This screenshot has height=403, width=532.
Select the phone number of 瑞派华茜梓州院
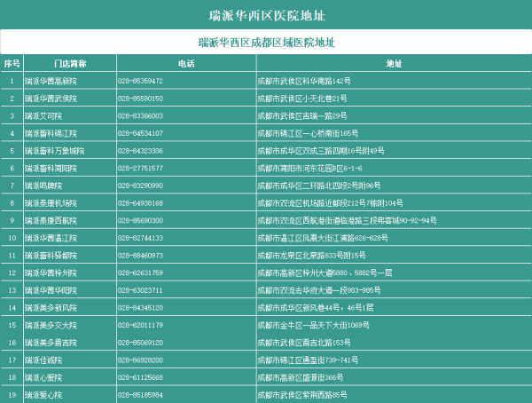pos(140,273)
